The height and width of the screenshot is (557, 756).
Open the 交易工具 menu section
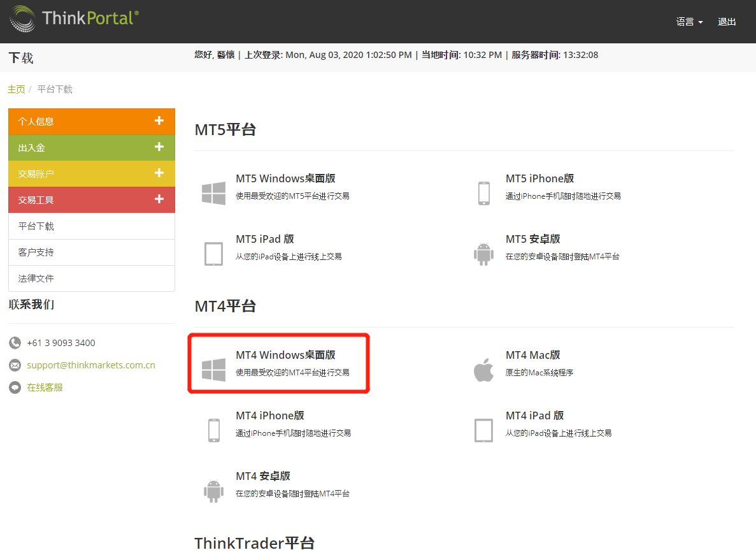click(x=92, y=199)
